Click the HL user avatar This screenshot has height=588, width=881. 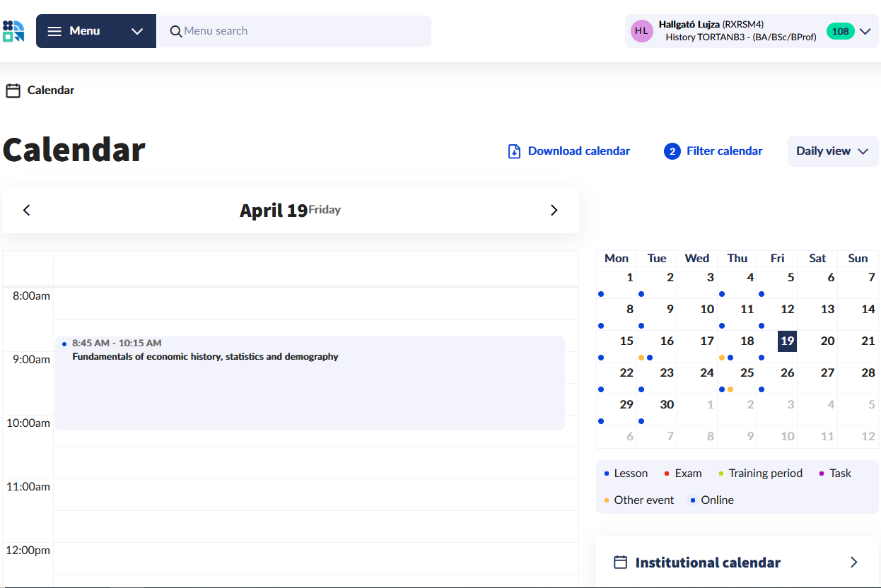coord(641,31)
